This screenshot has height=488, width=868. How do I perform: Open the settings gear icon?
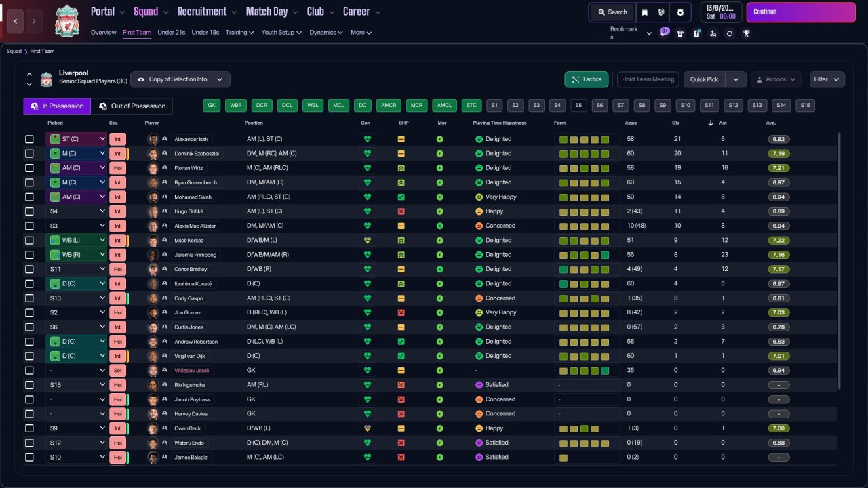pos(680,12)
